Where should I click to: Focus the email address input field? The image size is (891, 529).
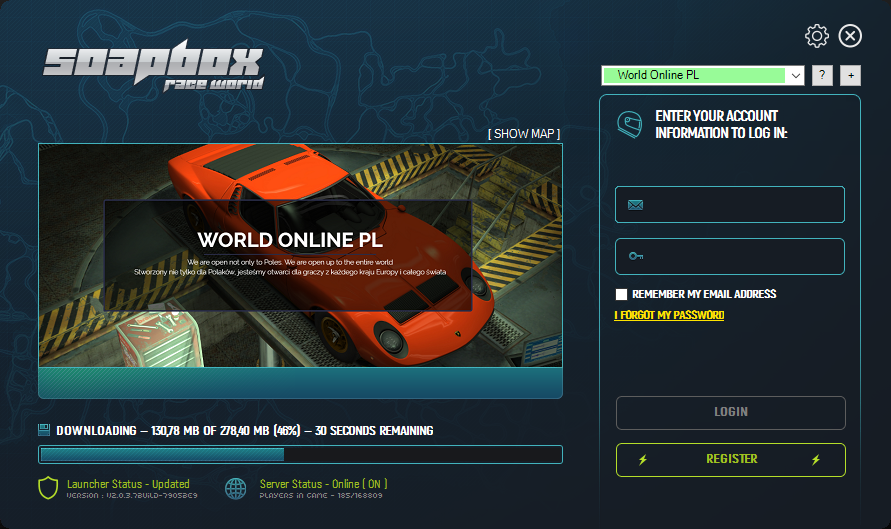coord(730,205)
